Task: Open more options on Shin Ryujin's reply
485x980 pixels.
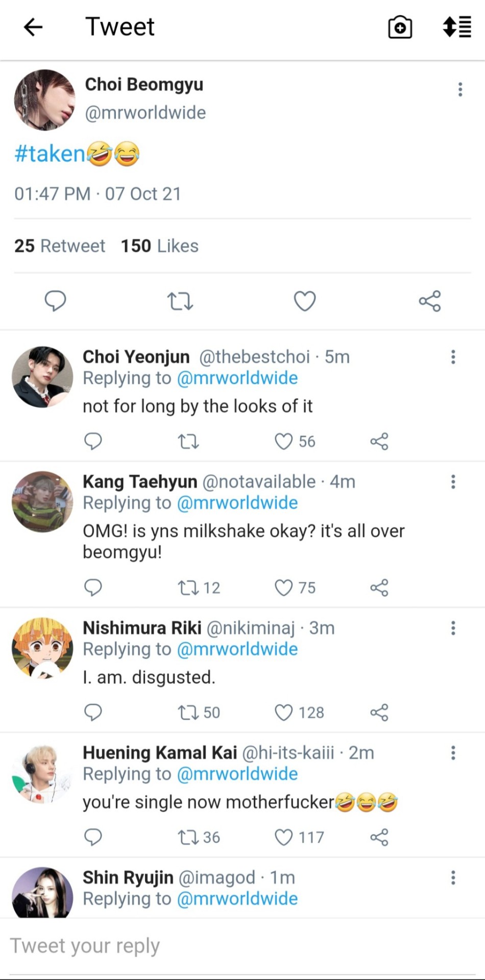Action: pyautogui.click(x=453, y=877)
